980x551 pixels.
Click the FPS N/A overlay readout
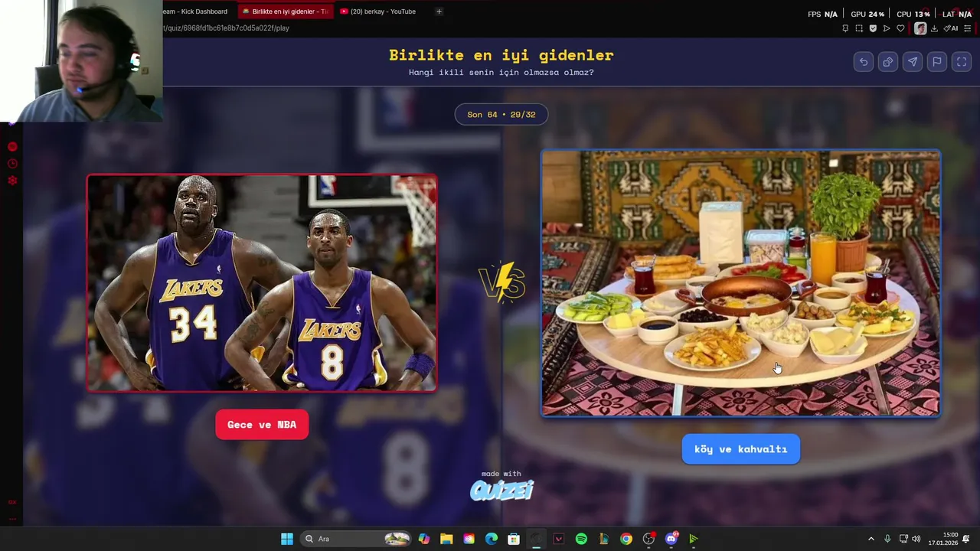823,14
